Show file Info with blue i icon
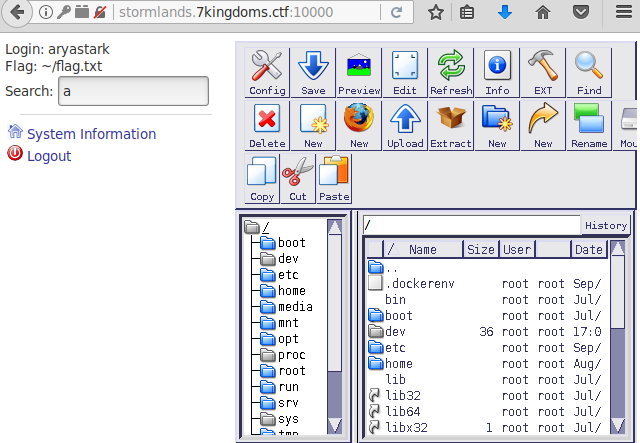This screenshot has width=640, height=443. 497,73
